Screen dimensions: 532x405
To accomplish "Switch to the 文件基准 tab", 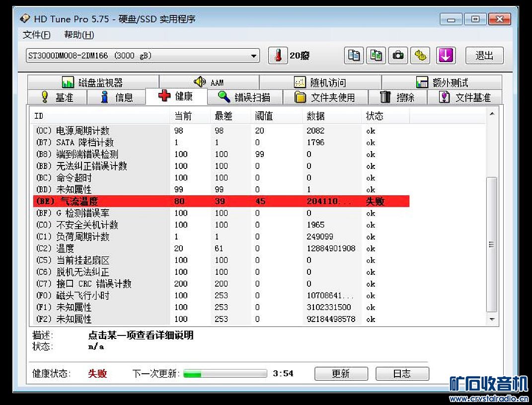I will click(465, 97).
